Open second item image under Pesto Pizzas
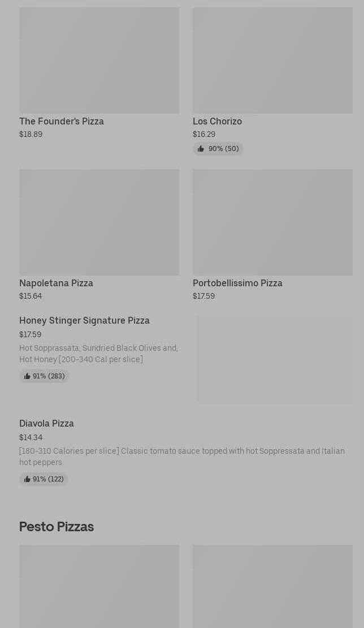The width and height of the screenshot is (364, 628). coord(272,586)
